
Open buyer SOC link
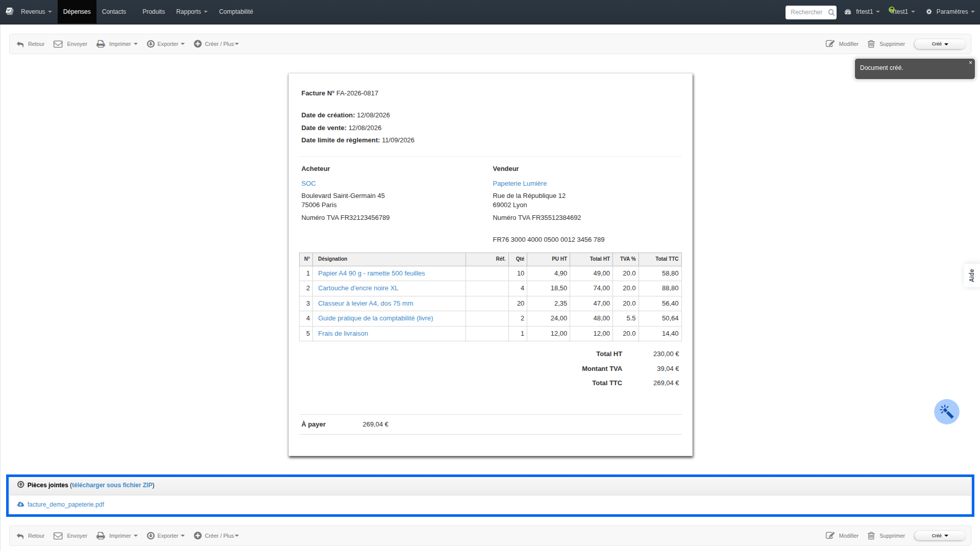pos(308,184)
